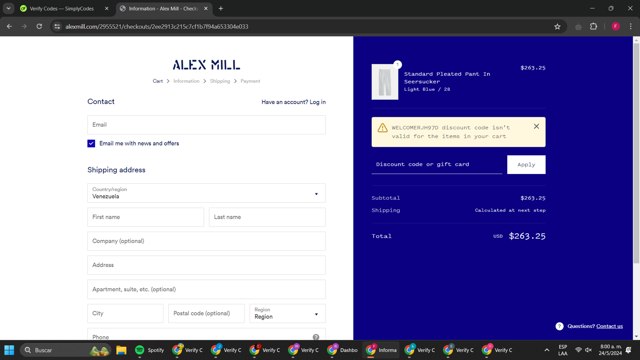Image resolution: width=640 pixels, height=360 pixels.
Task: Open the tab search dropdown arrow
Action: (x=8, y=9)
